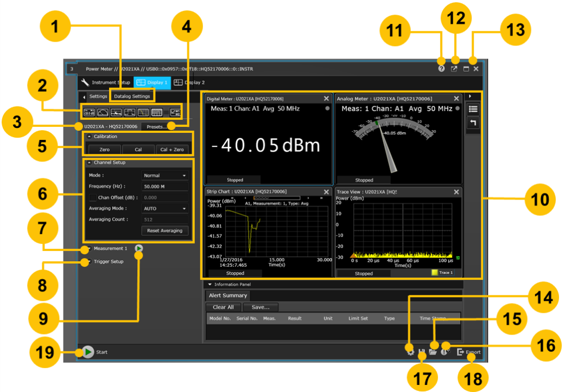The width and height of the screenshot is (565, 392).
Task: Open the Averaging Mode dropdown
Action: [x=164, y=208]
